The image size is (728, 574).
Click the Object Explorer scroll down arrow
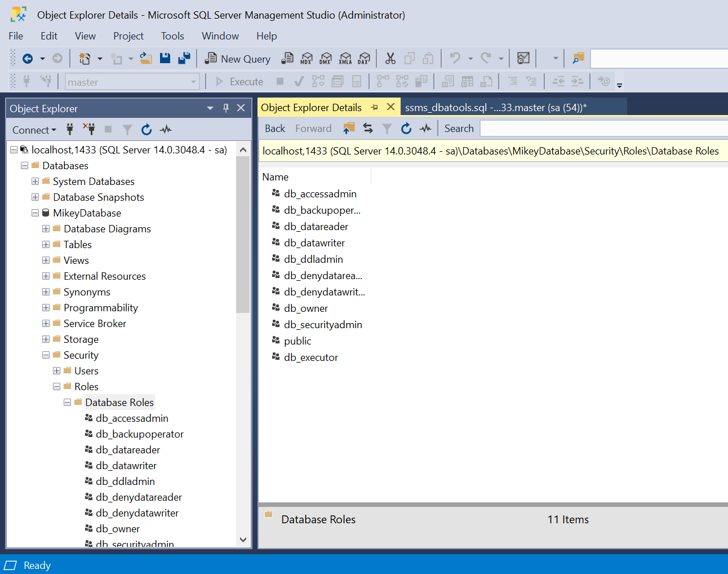click(x=243, y=540)
